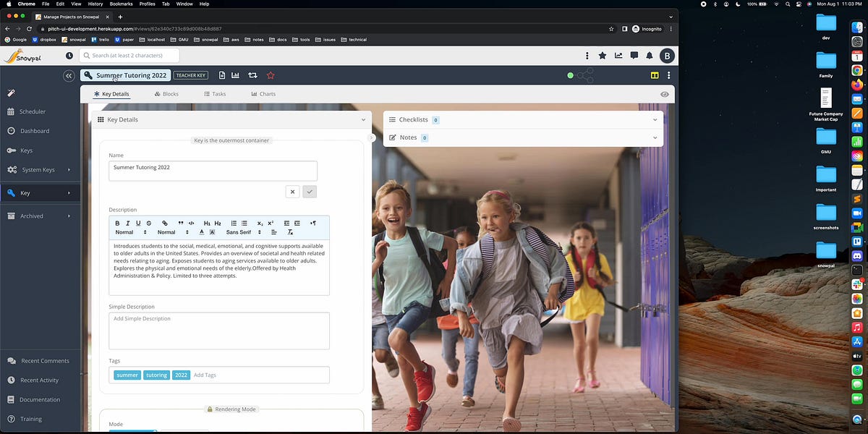Switch to the Charts tab
This screenshot has height=434, width=868.
(x=263, y=94)
